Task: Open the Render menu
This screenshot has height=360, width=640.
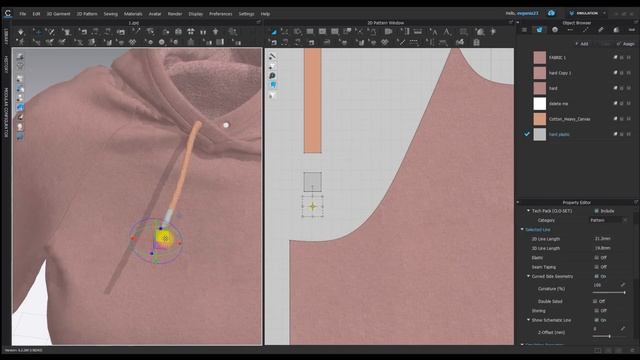Action: click(175, 13)
